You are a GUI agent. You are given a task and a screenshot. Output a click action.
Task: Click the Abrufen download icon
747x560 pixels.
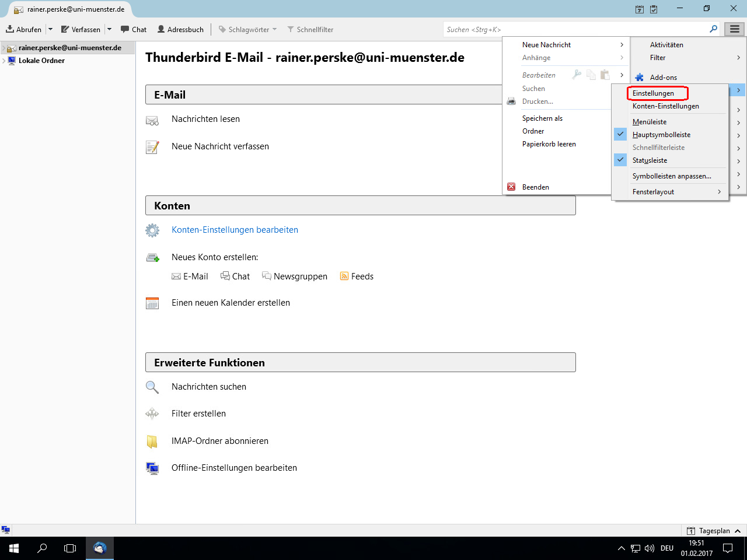(x=10, y=29)
